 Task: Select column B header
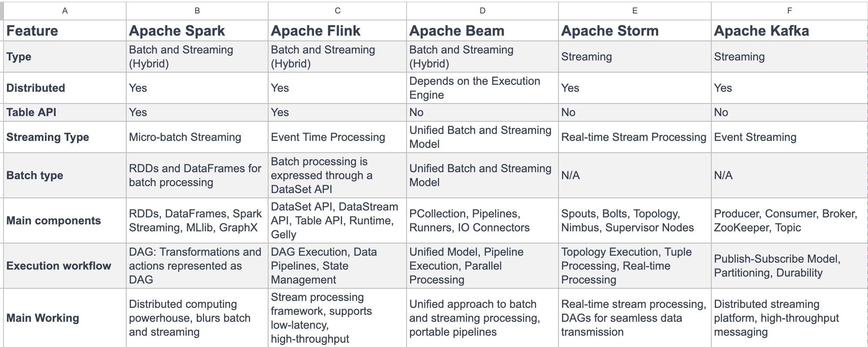coord(197,11)
